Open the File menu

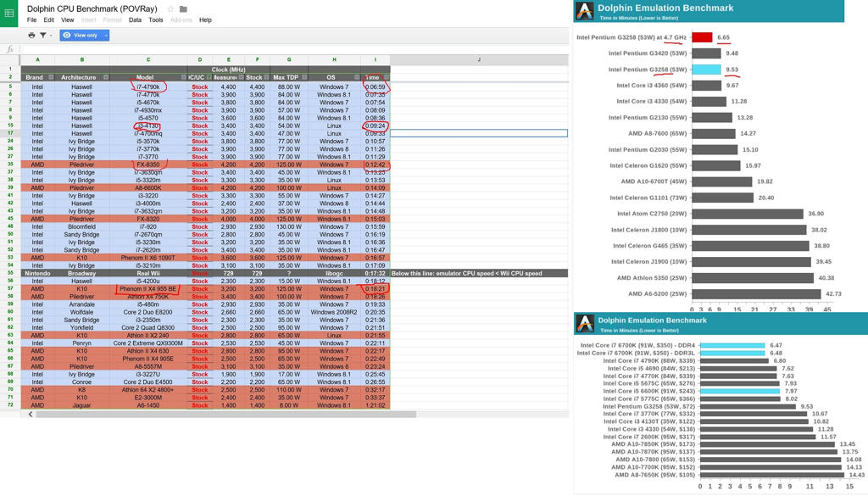pyautogui.click(x=31, y=20)
